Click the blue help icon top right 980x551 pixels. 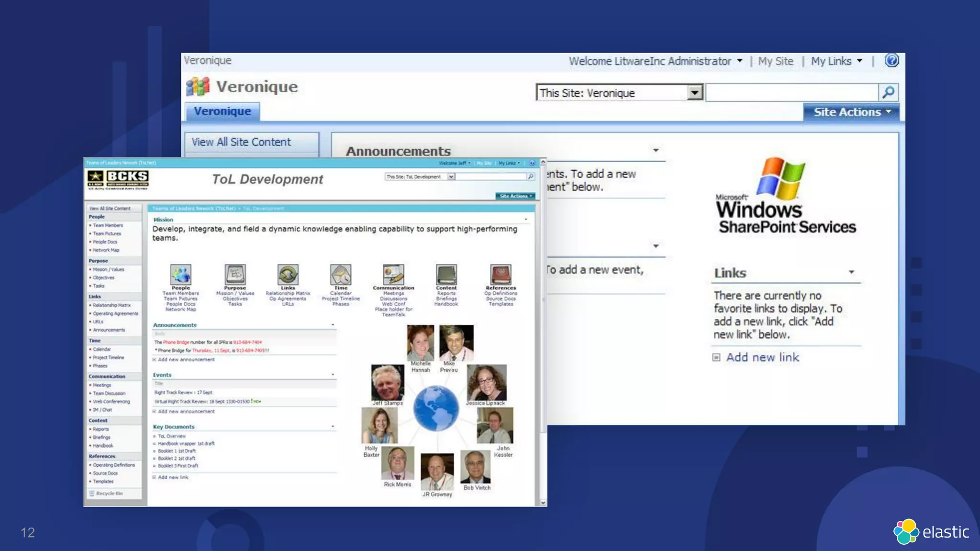click(x=891, y=60)
